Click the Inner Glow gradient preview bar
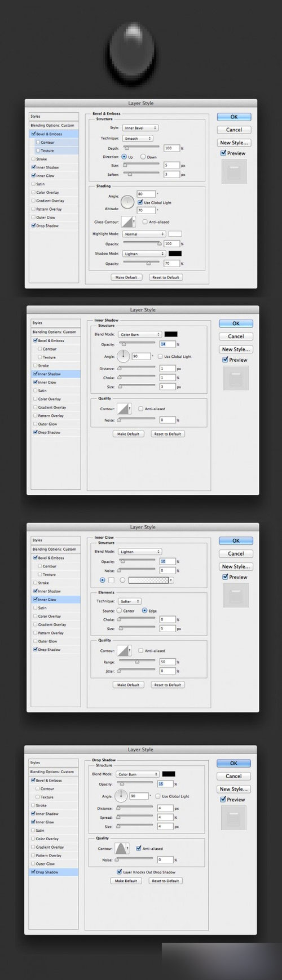 (x=151, y=580)
